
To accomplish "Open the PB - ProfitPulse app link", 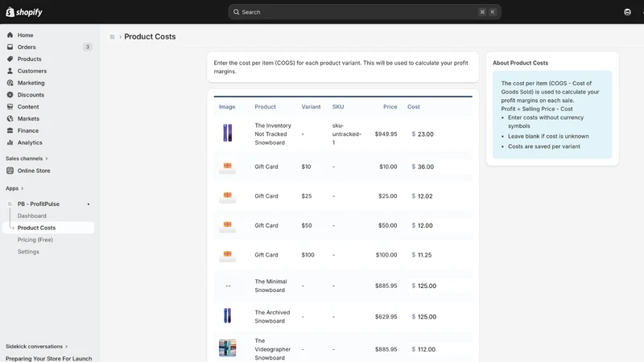I will coord(38,204).
